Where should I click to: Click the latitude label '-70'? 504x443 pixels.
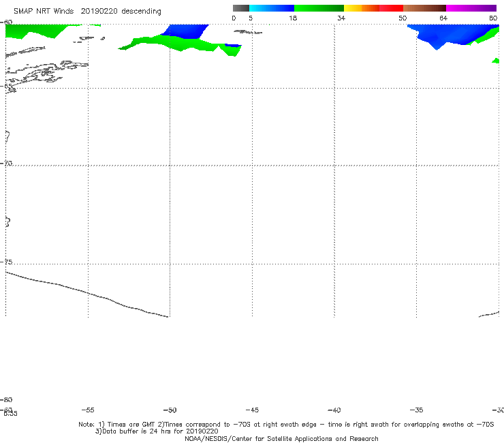pos(6,164)
